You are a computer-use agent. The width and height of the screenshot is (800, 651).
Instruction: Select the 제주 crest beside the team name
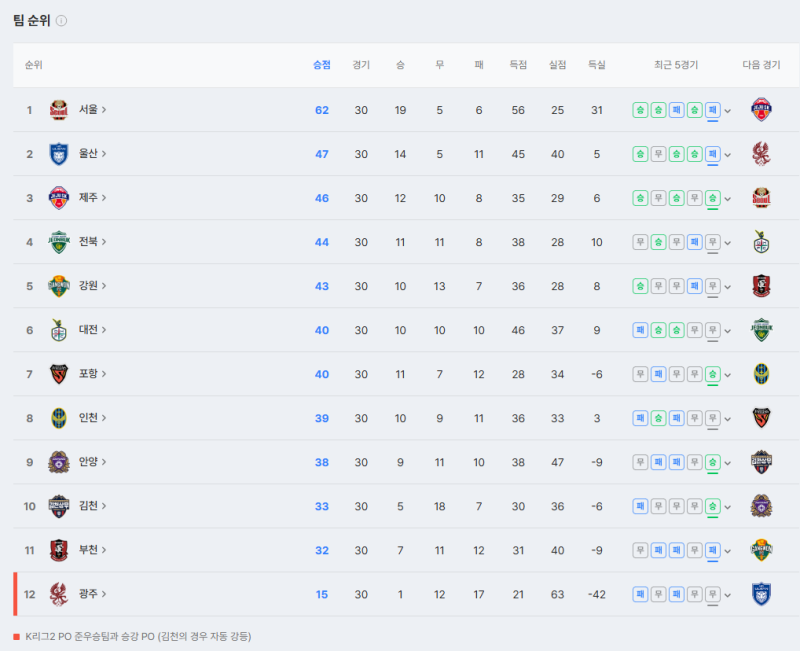(x=59, y=198)
